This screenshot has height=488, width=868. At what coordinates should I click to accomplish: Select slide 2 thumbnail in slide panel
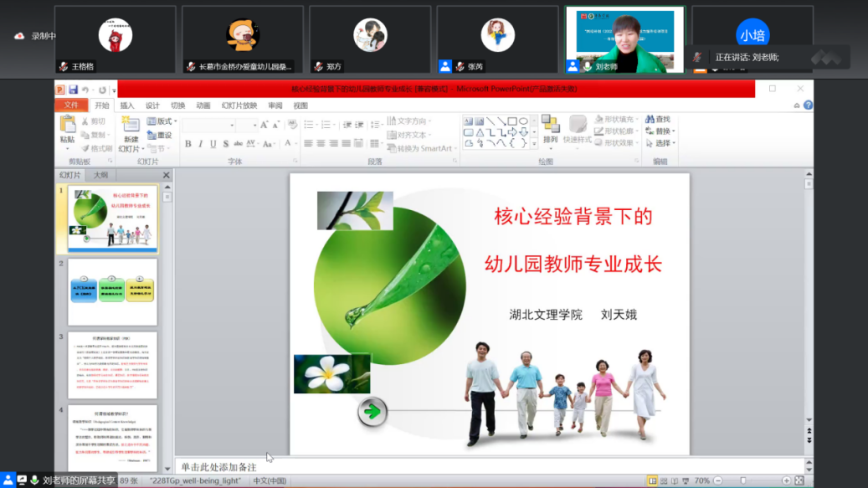click(x=112, y=292)
